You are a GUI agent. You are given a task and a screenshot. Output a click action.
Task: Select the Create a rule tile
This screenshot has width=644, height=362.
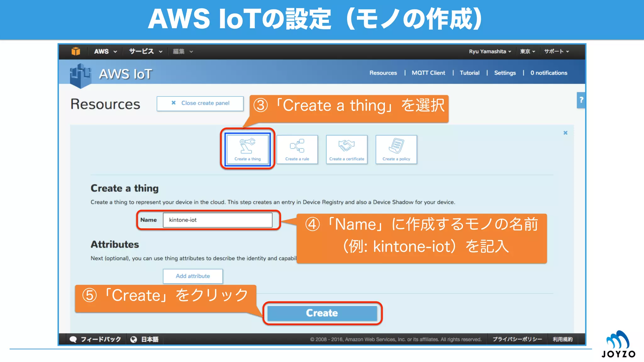(297, 150)
